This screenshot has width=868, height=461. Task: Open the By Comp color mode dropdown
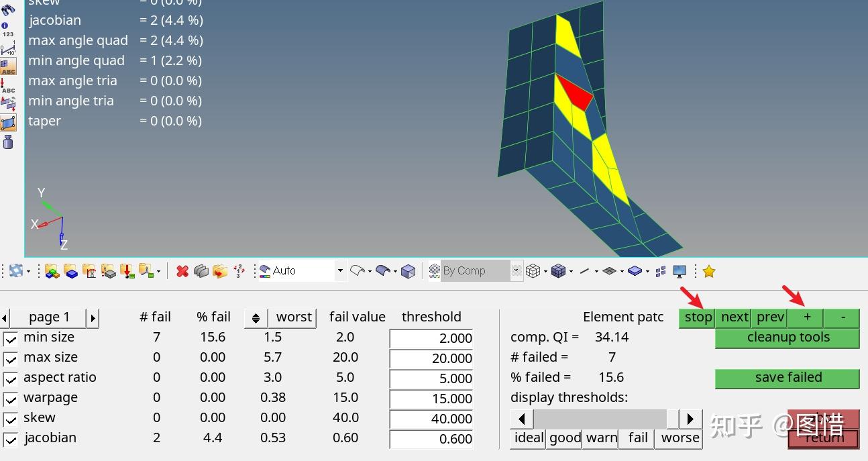point(516,271)
